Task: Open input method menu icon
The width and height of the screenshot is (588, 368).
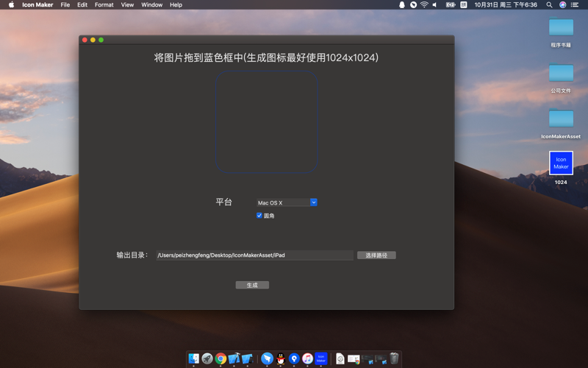Action: click(464, 5)
